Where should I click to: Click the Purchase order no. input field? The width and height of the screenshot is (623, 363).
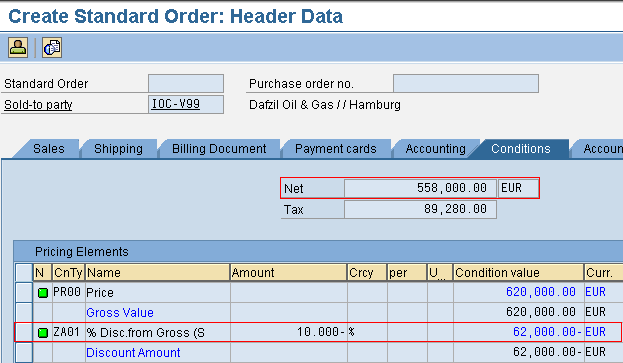click(x=466, y=83)
